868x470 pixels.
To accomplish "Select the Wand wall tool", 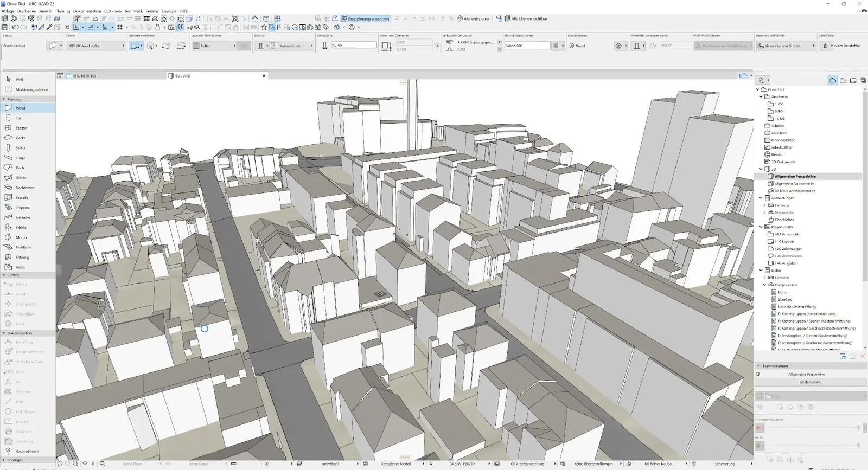I will tap(28, 108).
